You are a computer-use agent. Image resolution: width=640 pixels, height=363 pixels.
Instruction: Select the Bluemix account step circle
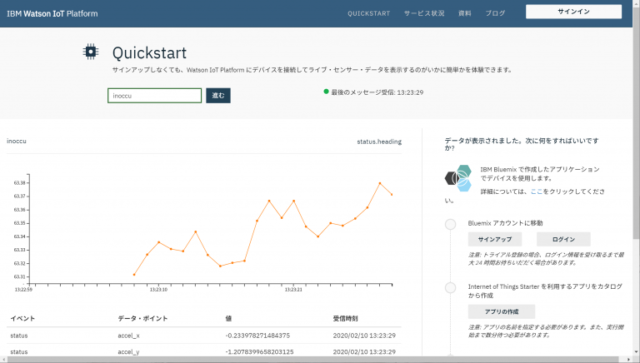click(451, 224)
